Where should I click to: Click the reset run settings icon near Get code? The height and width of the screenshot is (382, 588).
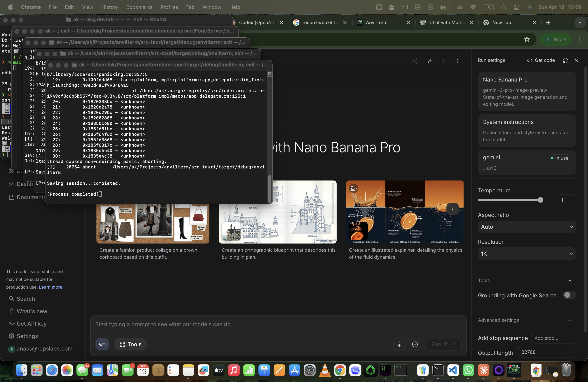pyautogui.click(x=565, y=60)
